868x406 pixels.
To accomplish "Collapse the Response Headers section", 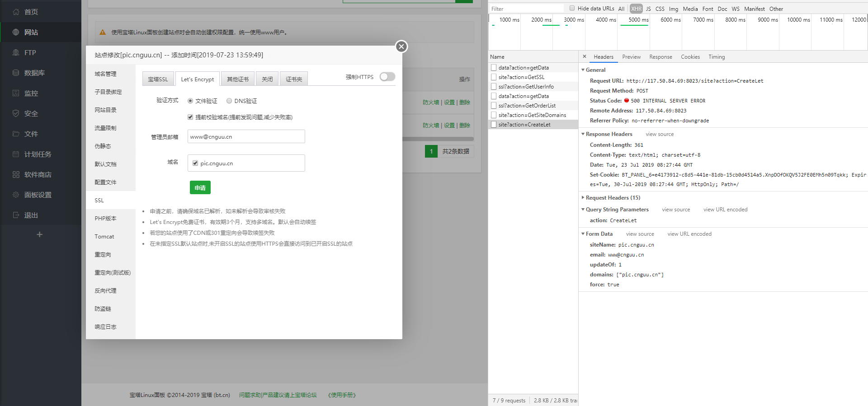I will coord(583,134).
